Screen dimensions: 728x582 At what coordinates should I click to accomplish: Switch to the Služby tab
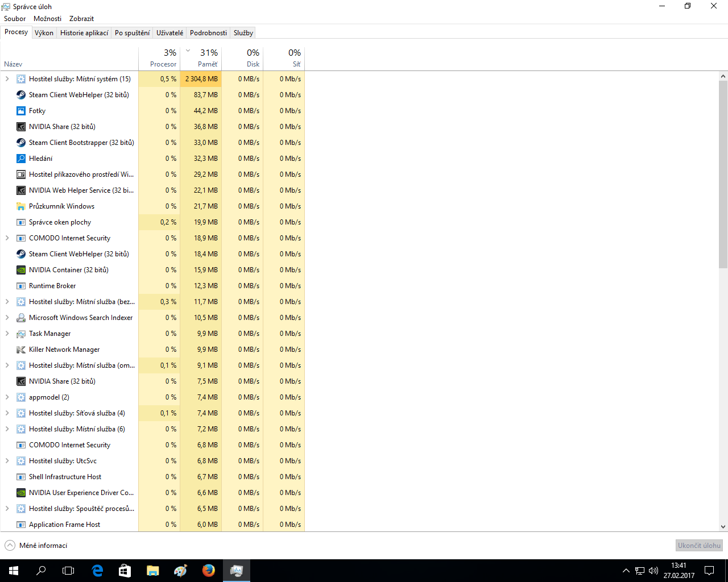pyautogui.click(x=243, y=33)
